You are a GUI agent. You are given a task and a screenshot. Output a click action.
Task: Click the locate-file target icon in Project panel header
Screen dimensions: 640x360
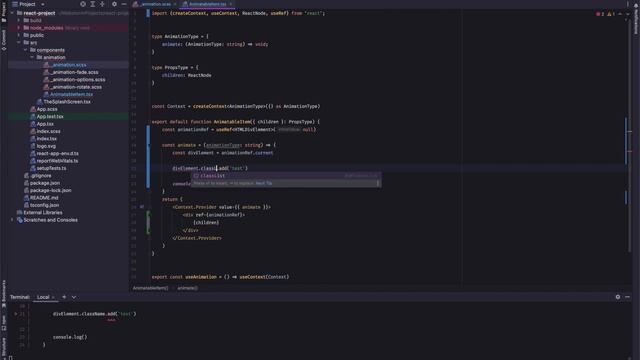coord(83,4)
